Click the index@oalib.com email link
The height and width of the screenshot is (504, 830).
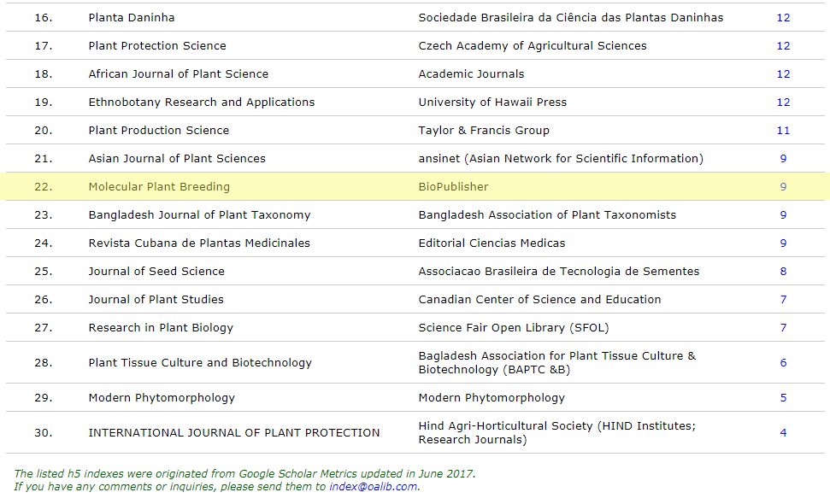[x=373, y=487]
